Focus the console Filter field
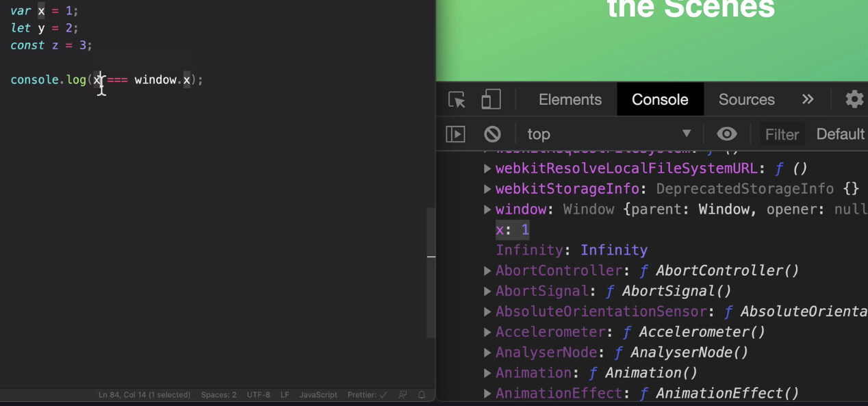868x406 pixels. [x=782, y=135]
